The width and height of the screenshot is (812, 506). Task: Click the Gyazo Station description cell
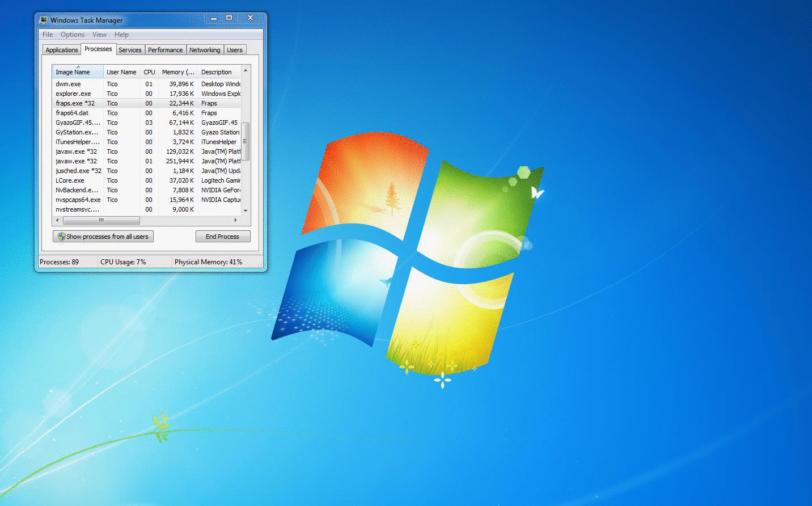tap(221, 132)
